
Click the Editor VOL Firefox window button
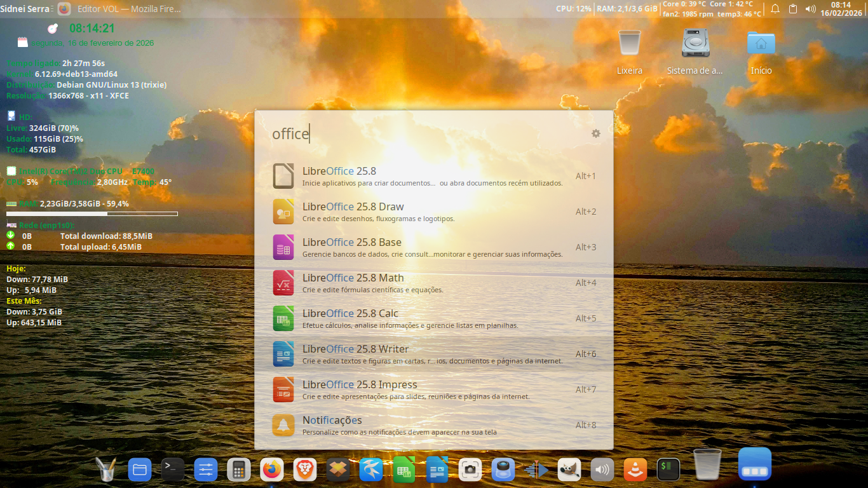pyautogui.click(x=121, y=9)
